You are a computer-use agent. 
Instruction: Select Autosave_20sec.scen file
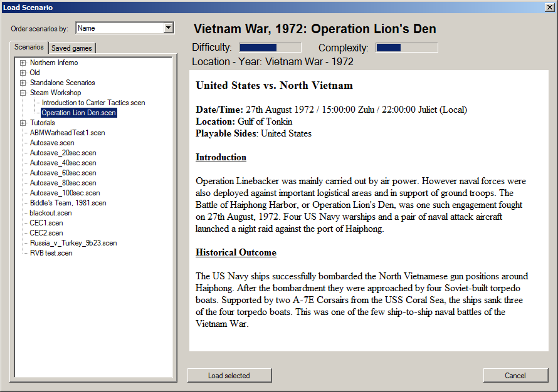(63, 153)
